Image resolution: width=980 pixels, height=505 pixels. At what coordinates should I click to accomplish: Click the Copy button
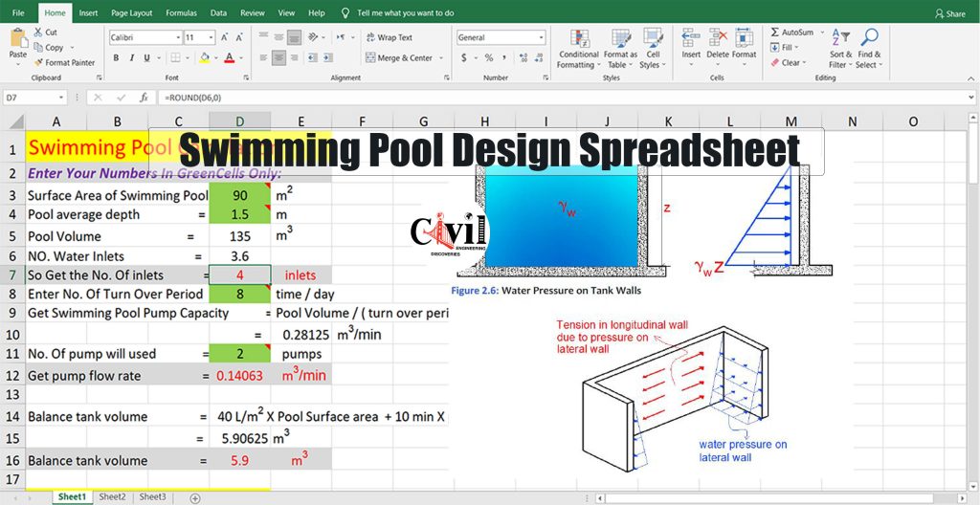pyautogui.click(x=49, y=48)
